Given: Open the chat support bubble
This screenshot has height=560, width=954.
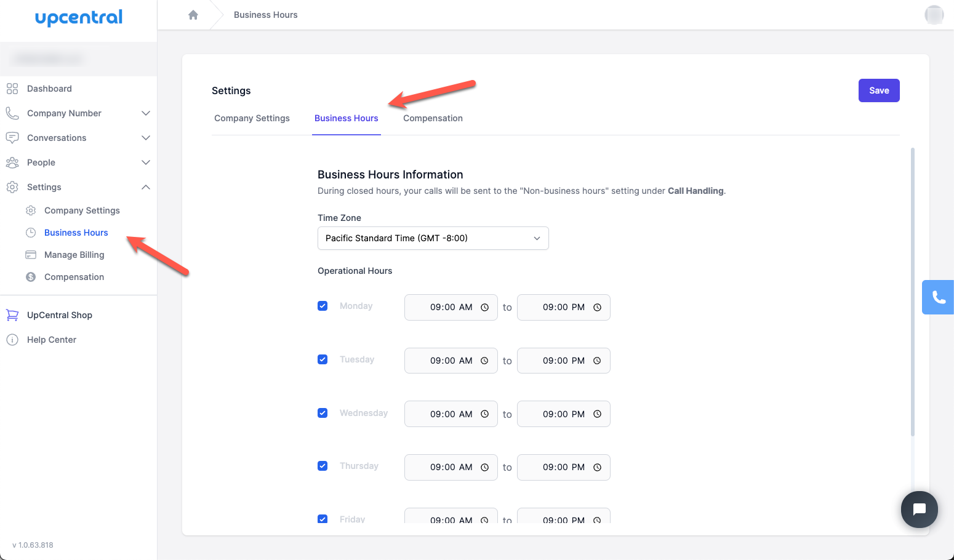Looking at the screenshot, I should pyautogui.click(x=919, y=509).
